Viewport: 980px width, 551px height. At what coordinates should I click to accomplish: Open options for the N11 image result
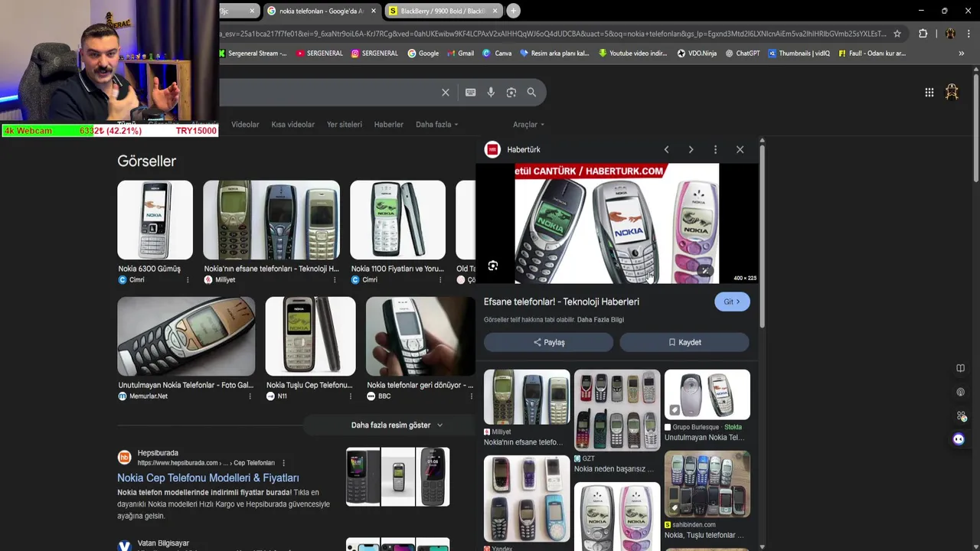(x=351, y=396)
